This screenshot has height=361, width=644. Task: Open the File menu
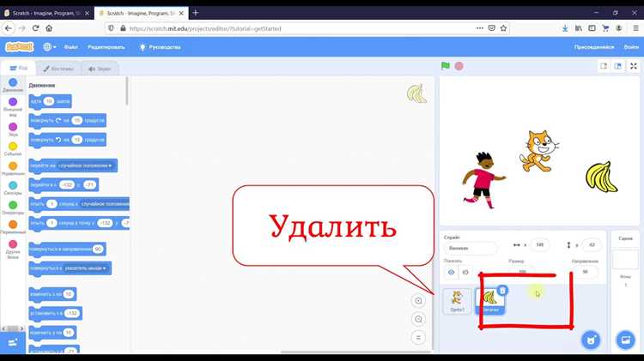[70, 47]
